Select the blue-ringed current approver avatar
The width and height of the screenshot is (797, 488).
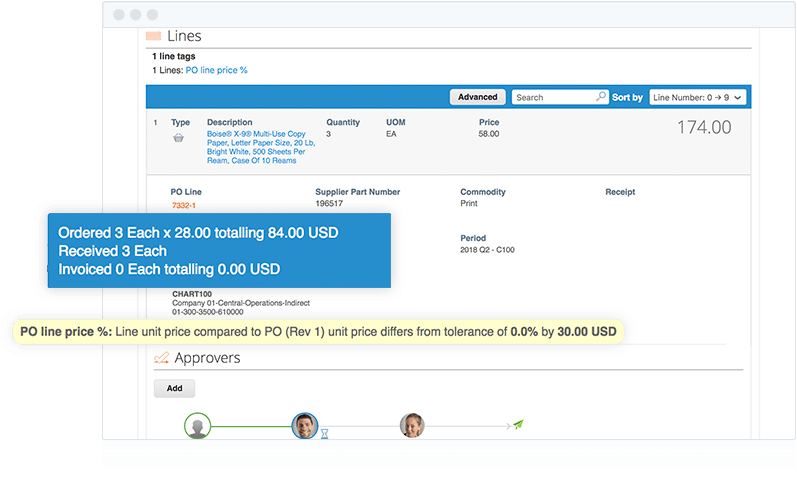click(304, 426)
